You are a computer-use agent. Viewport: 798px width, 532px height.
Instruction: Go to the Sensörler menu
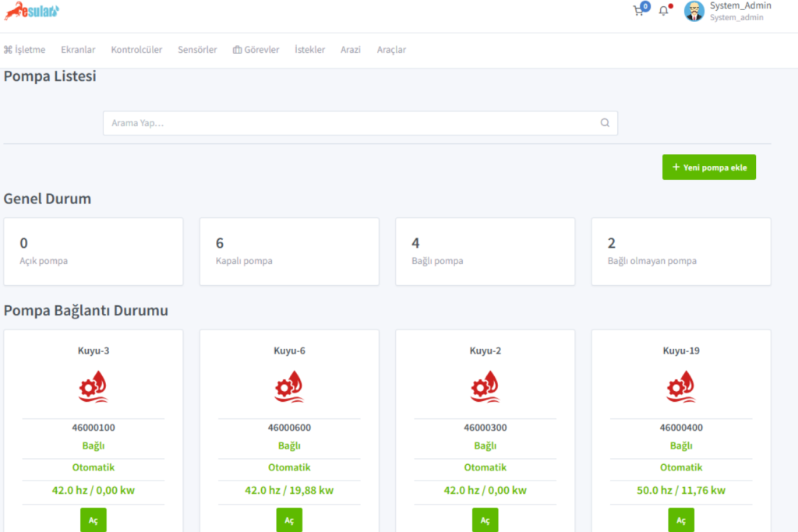click(197, 50)
